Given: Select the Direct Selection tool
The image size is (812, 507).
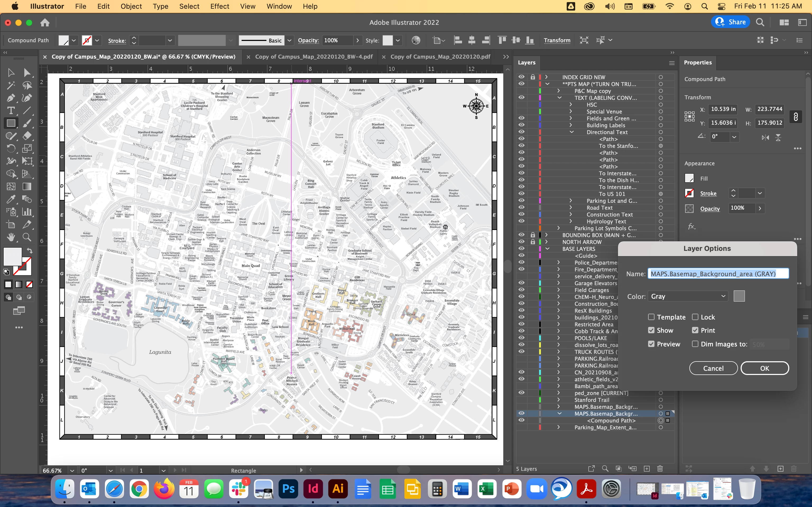Looking at the screenshot, I should 27,72.
